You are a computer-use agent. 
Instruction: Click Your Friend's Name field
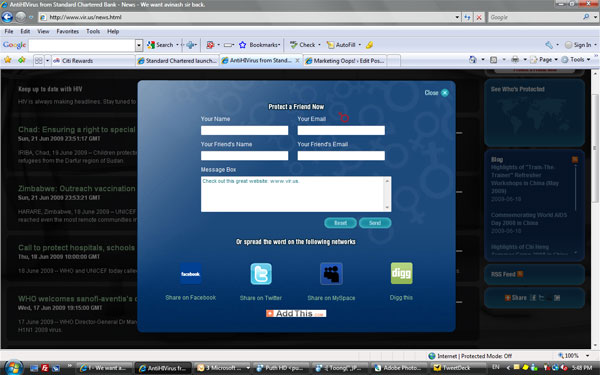tap(245, 155)
